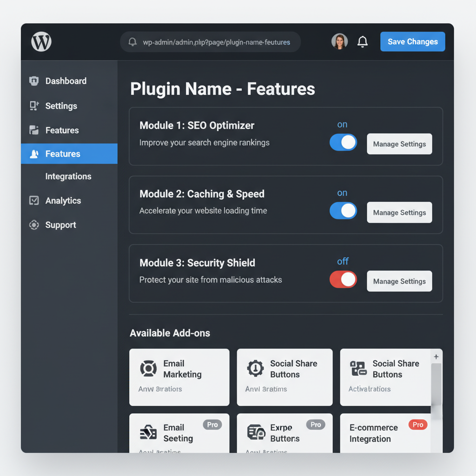Image resolution: width=476 pixels, height=476 pixels.
Task: Click the notification bell icon
Action: pyautogui.click(x=362, y=41)
